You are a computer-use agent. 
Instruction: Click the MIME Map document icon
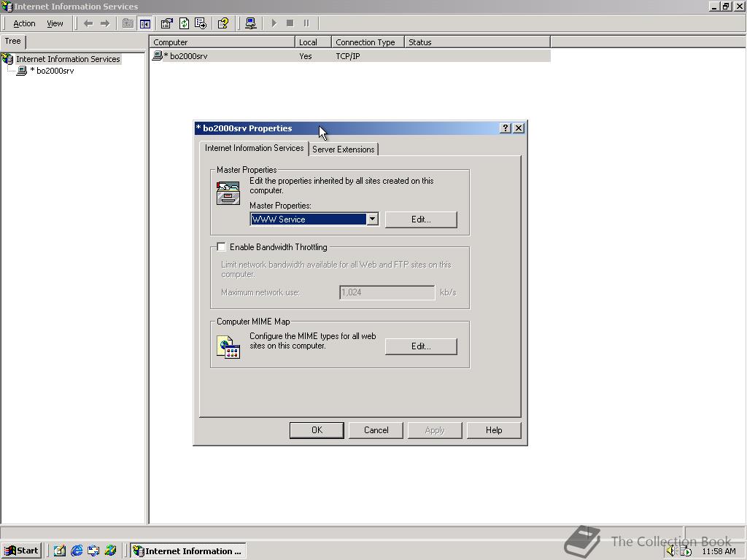(x=228, y=346)
